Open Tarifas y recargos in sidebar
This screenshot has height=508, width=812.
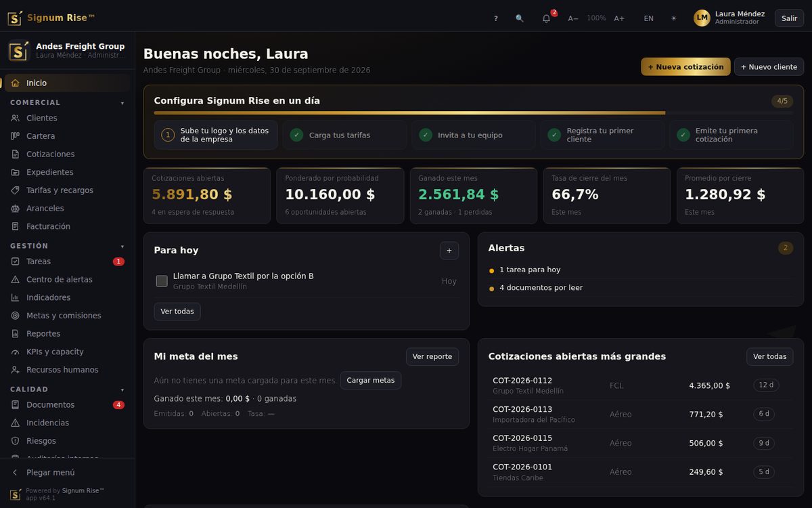[x=67, y=190]
